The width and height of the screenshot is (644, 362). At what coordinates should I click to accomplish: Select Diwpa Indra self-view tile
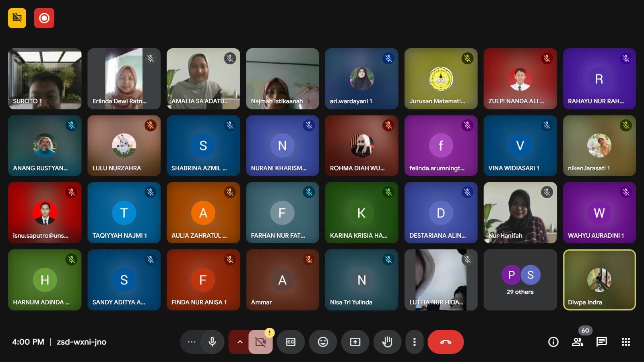tap(599, 280)
